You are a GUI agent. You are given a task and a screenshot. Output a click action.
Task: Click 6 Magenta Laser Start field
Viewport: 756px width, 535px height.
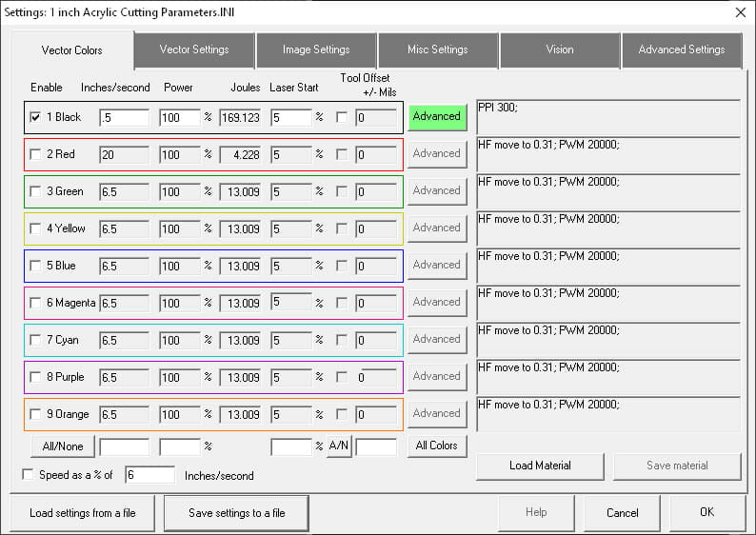[291, 302]
